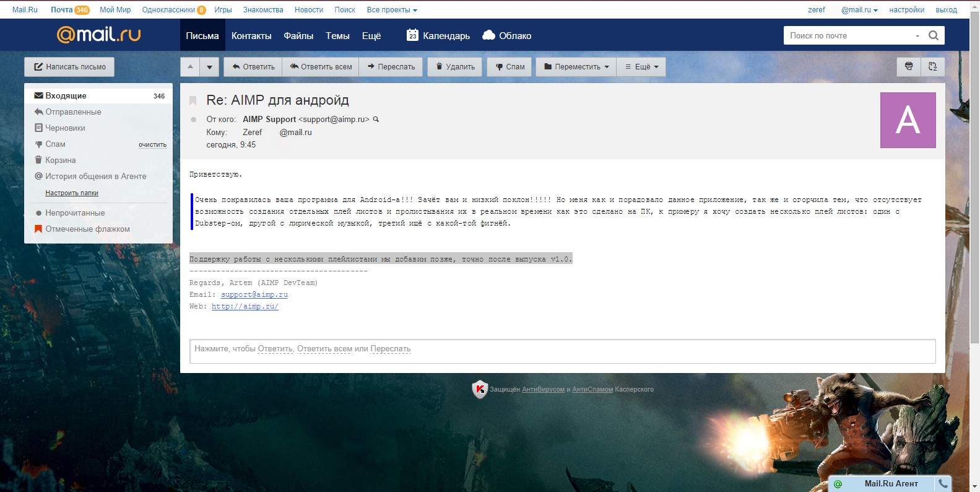The image size is (980, 492).
Task: Click the АнтиСпамом link
Action: (592, 390)
